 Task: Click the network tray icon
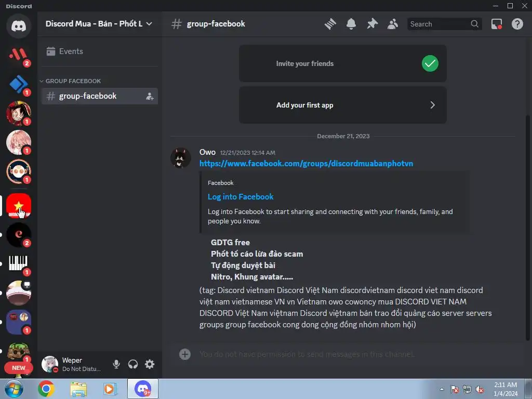click(x=467, y=389)
